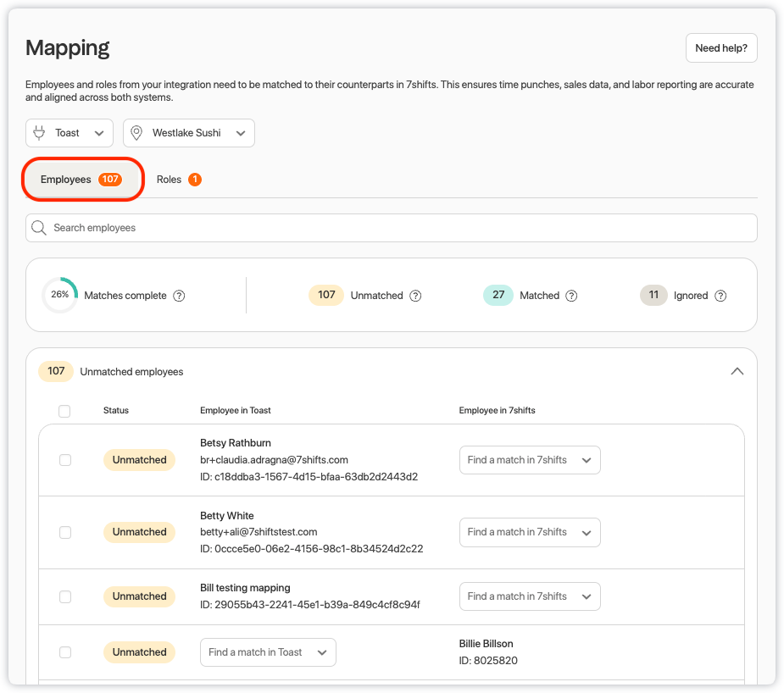Tick the checkbox for Betsy Rathburn
This screenshot has width=784, height=693.
click(65, 460)
